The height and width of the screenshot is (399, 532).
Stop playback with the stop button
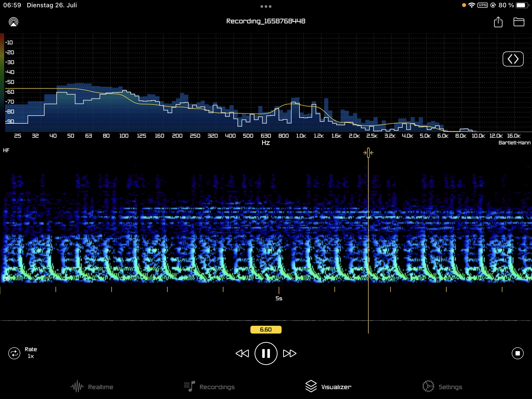point(517,353)
